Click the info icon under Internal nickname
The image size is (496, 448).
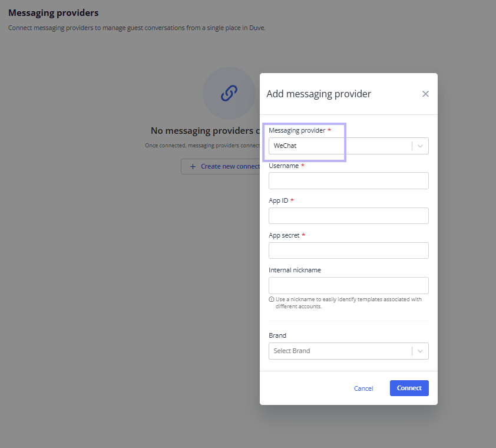tap(272, 299)
